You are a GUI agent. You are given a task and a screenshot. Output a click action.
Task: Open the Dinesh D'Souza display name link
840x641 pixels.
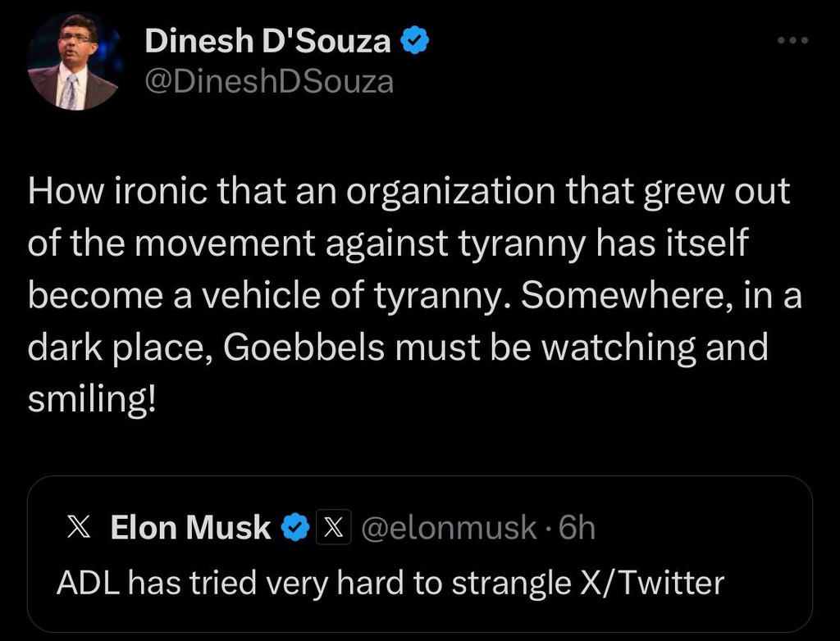(267, 41)
